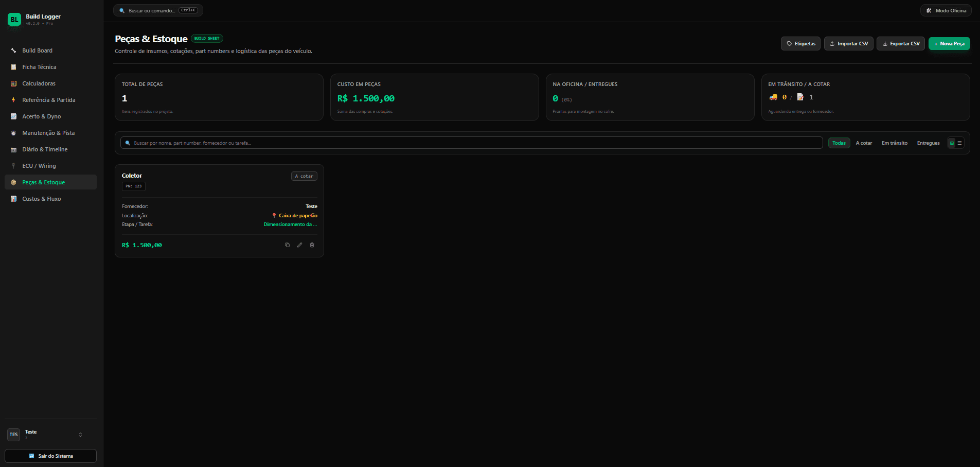The height and width of the screenshot is (467, 980).
Task: Click the A cotar status badge on Coletor
Action: (304, 176)
